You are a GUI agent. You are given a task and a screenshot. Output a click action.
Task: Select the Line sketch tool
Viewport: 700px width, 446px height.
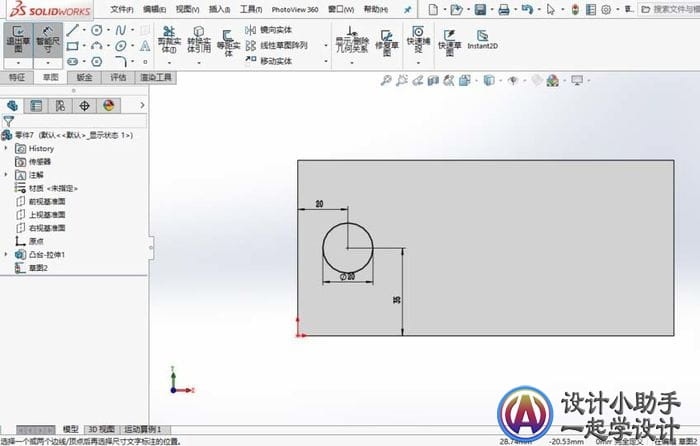pos(72,30)
